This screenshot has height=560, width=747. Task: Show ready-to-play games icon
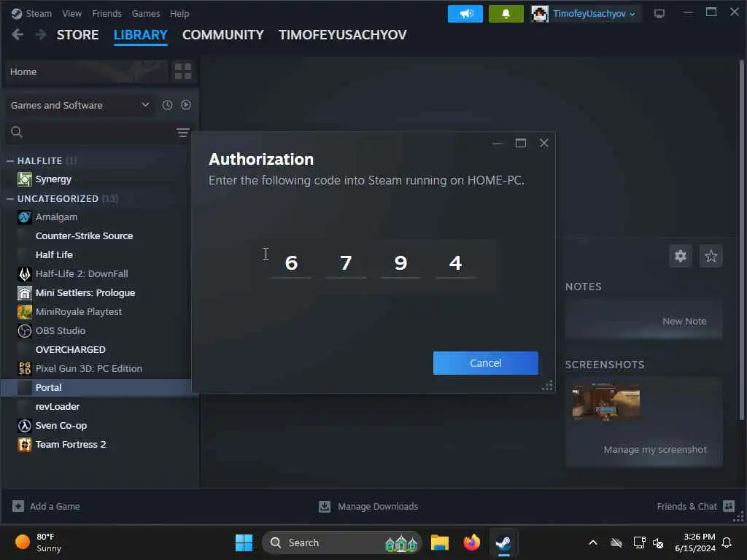186,105
